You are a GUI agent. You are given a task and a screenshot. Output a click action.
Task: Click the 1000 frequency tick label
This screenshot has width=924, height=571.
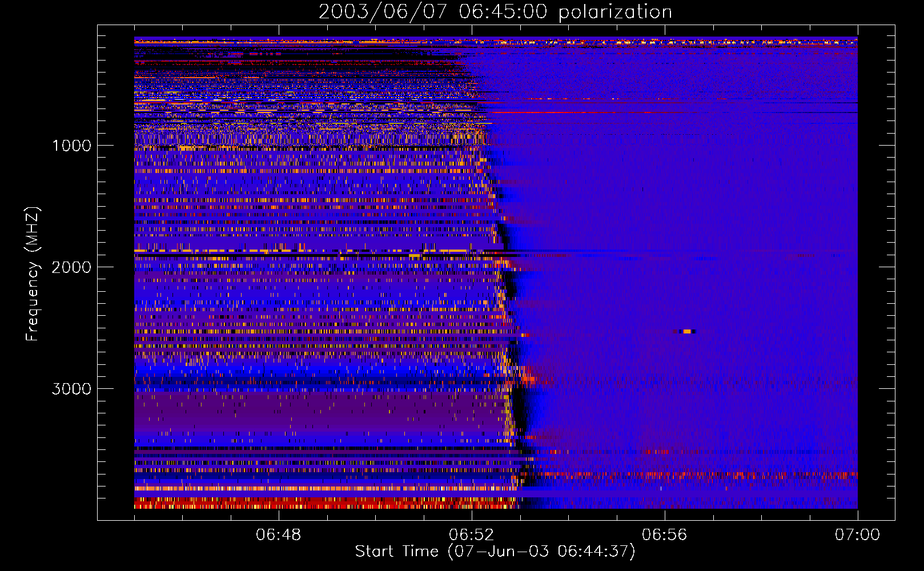click(x=71, y=146)
